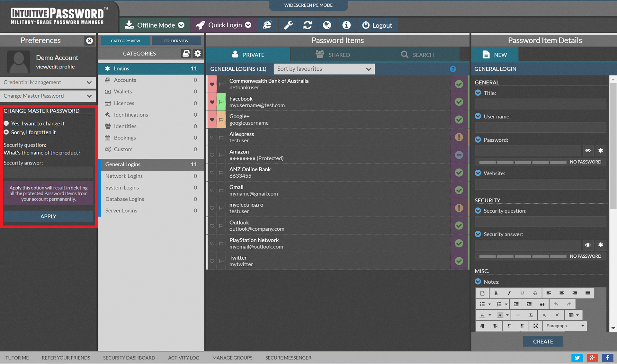Click the Internet Explorer browser icon
This screenshot has height=364, width=617.
(267, 25)
